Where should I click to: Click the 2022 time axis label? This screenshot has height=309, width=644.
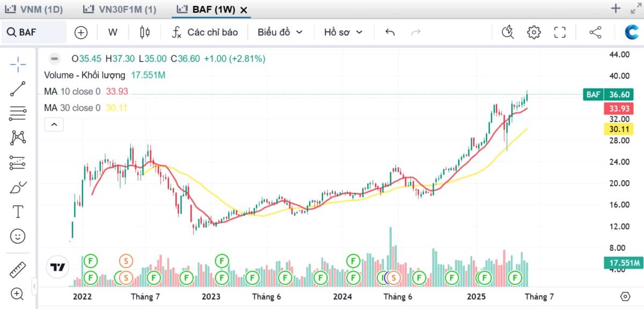pos(82,297)
